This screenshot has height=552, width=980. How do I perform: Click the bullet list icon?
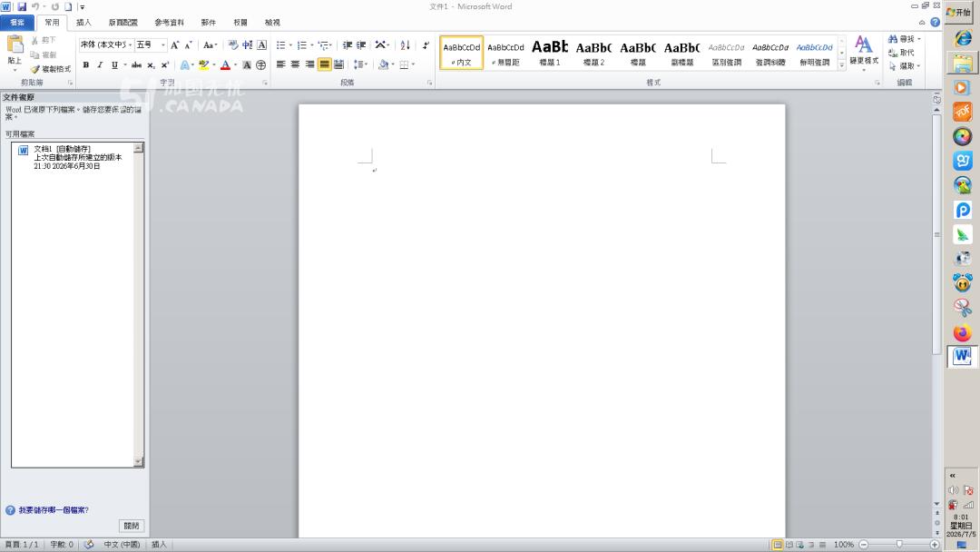[282, 45]
